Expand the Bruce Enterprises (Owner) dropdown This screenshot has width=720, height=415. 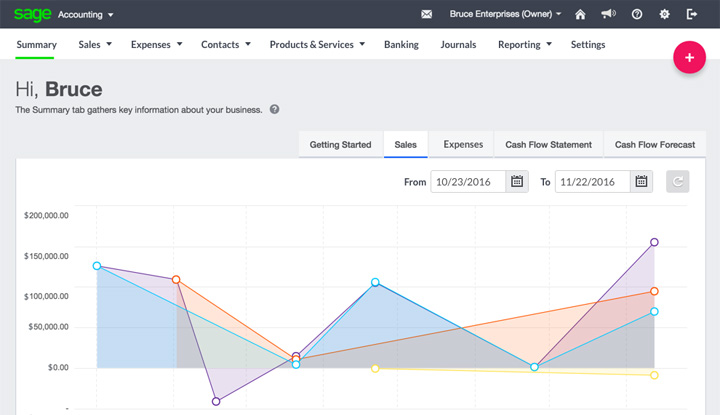click(505, 14)
